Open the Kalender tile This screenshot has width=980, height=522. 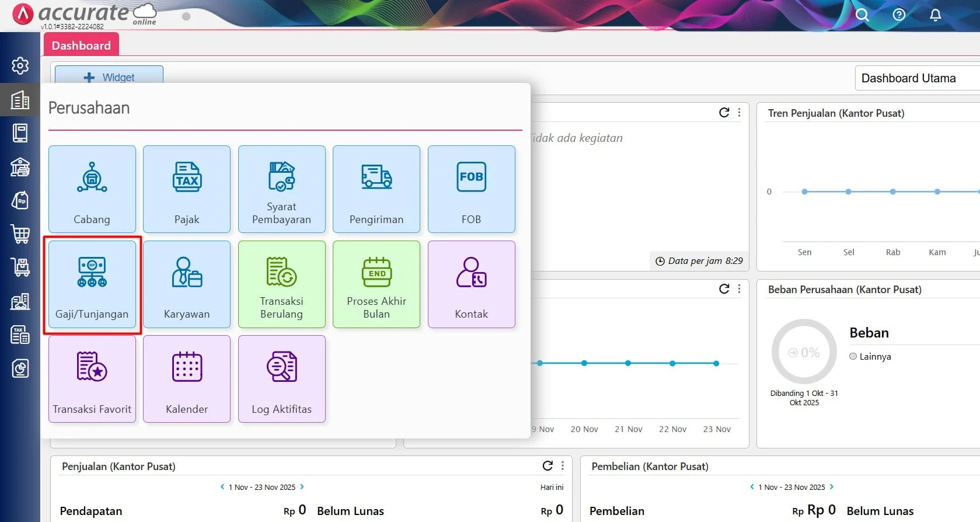pyautogui.click(x=187, y=379)
